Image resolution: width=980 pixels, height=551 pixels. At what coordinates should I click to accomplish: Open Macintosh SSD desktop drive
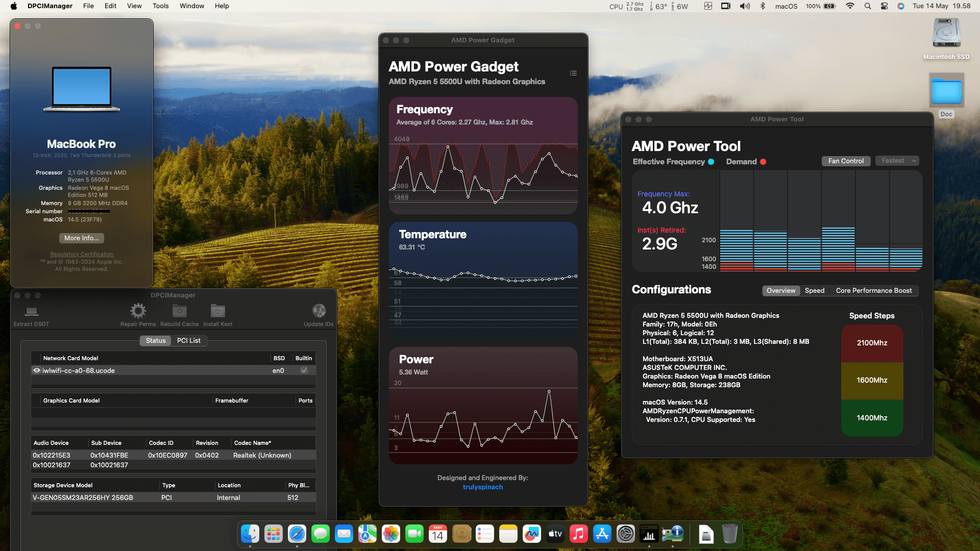point(946,34)
